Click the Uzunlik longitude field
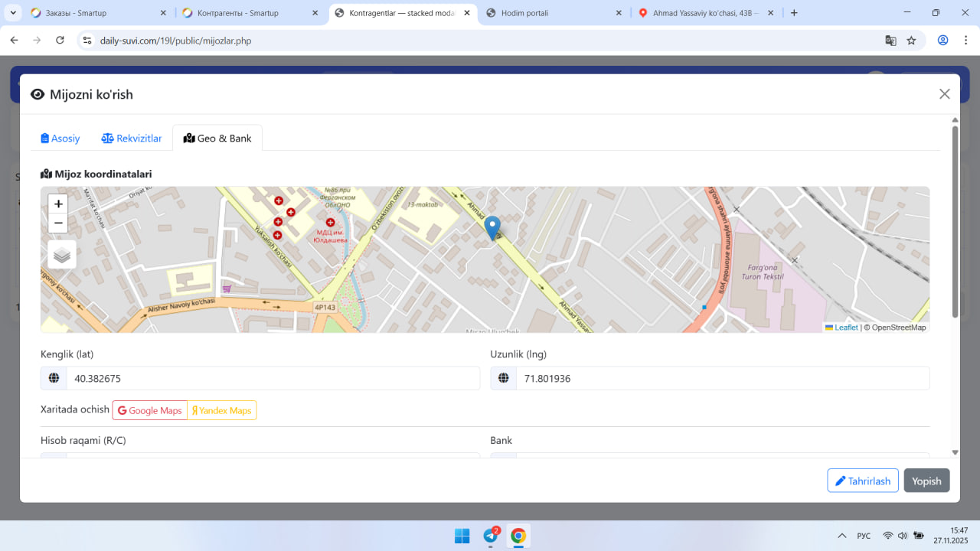 click(722, 378)
